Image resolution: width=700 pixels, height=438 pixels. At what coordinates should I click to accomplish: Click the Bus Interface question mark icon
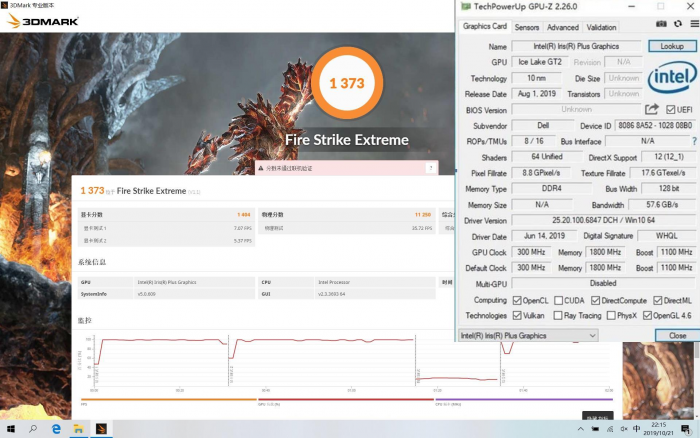[x=694, y=142]
